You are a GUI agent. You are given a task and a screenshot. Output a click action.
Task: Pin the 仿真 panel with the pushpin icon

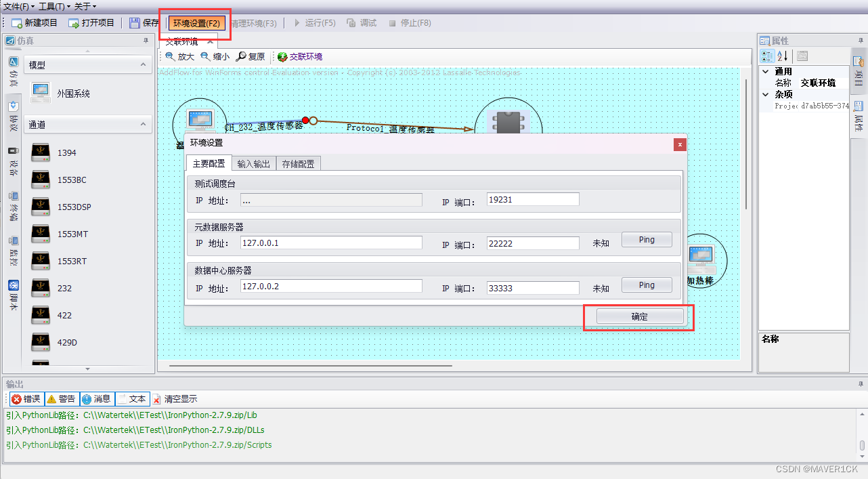146,41
